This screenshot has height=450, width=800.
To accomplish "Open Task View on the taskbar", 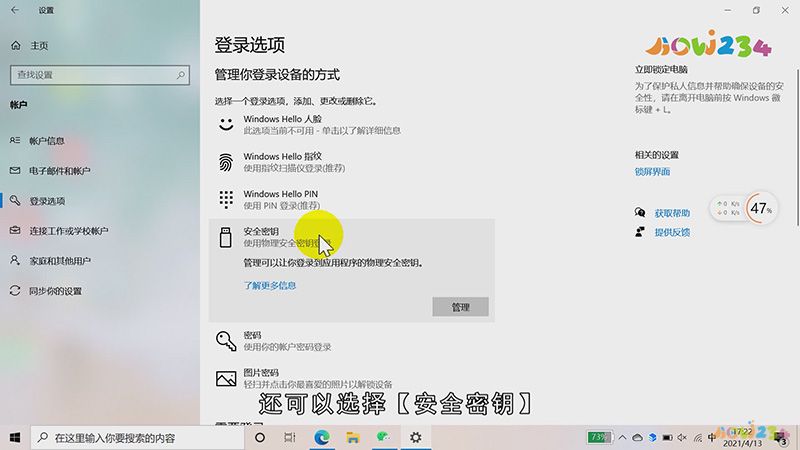I will point(290,437).
